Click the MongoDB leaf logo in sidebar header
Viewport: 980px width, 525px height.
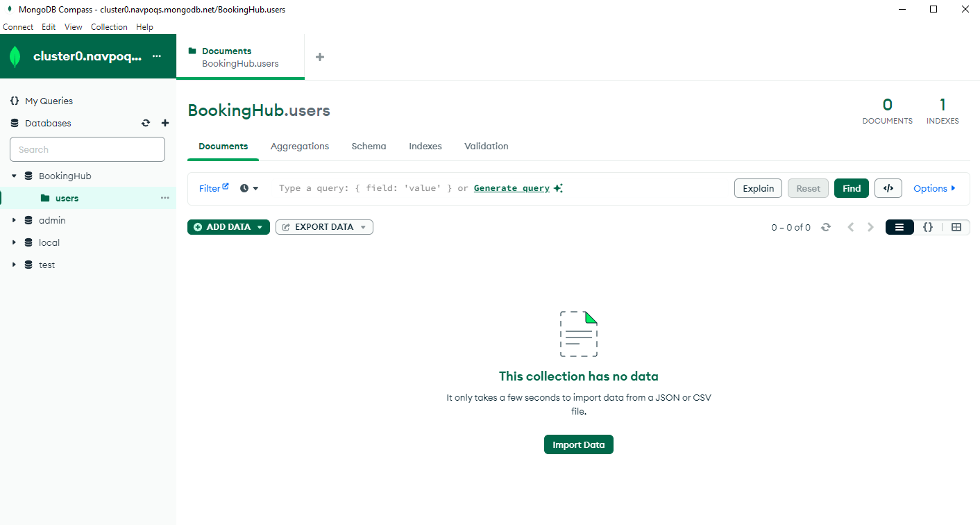tap(15, 56)
